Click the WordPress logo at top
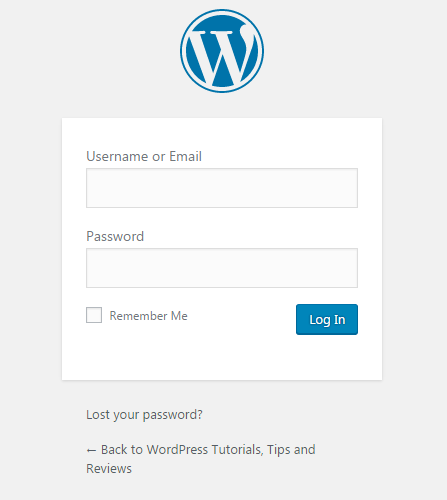The width and height of the screenshot is (447, 500). (222, 51)
